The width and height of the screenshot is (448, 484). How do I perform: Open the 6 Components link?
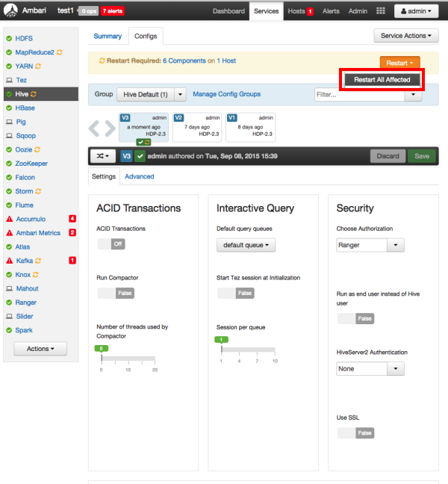coord(184,60)
